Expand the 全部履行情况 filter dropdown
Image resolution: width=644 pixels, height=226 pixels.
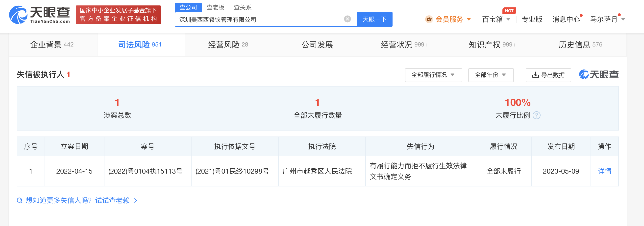(x=433, y=75)
